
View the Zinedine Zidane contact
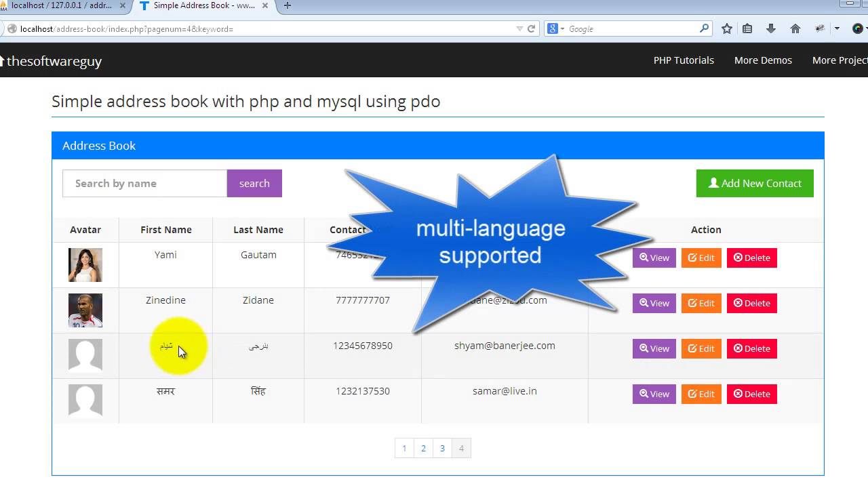click(x=654, y=303)
